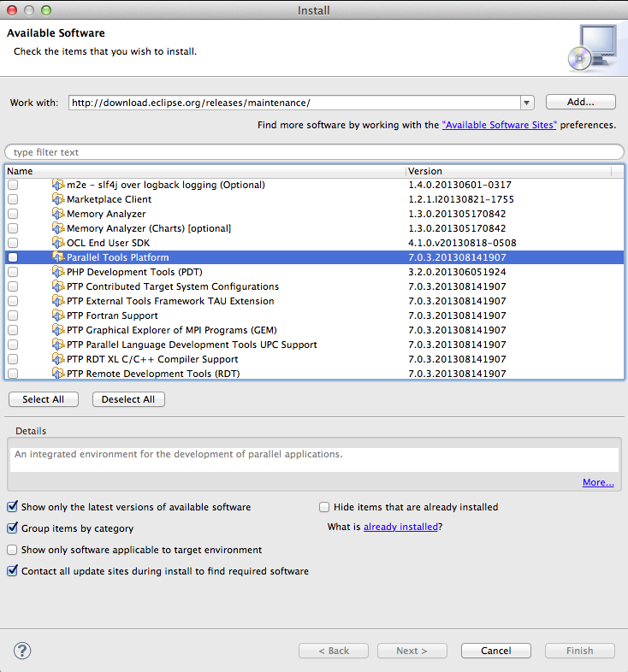Image resolution: width=628 pixels, height=672 pixels.
Task: Open the More... details link
Action: click(x=598, y=482)
